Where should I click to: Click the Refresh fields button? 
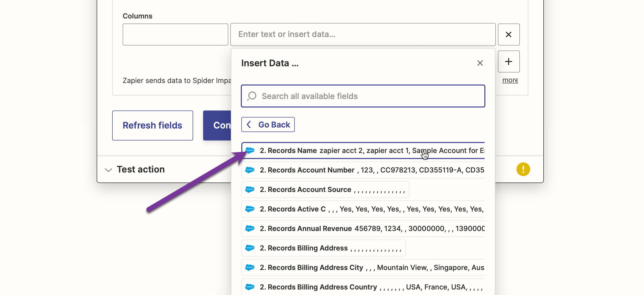pos(152,125)
